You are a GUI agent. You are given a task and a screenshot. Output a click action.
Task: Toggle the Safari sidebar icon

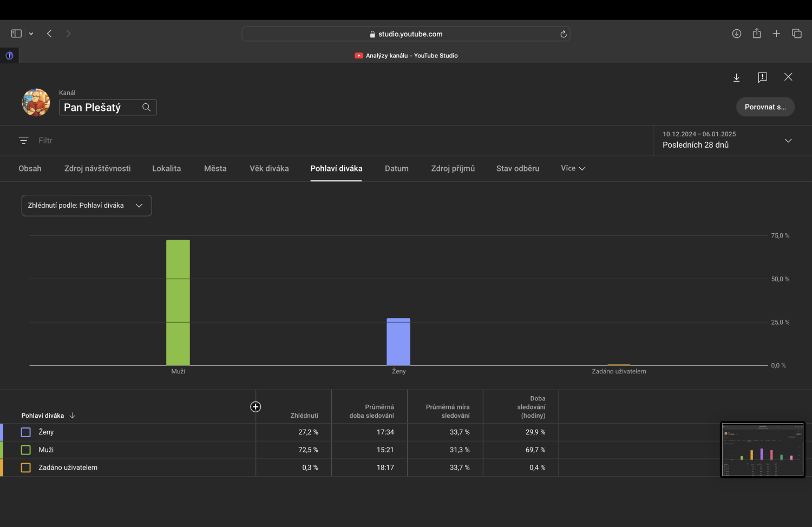coord(16,34)
